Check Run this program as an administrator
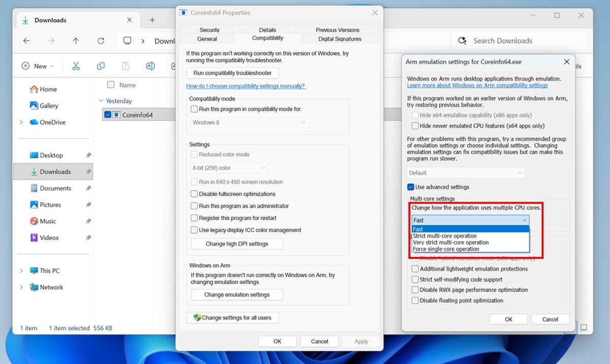Screen dimensions: 610x364 tap(194, 206)
